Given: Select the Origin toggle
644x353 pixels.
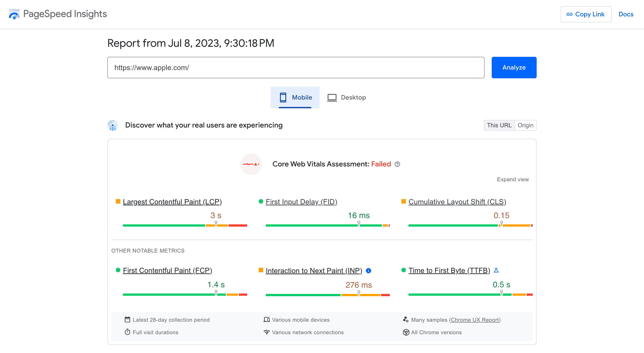Looking at the screenshot, I should point(525,125).
